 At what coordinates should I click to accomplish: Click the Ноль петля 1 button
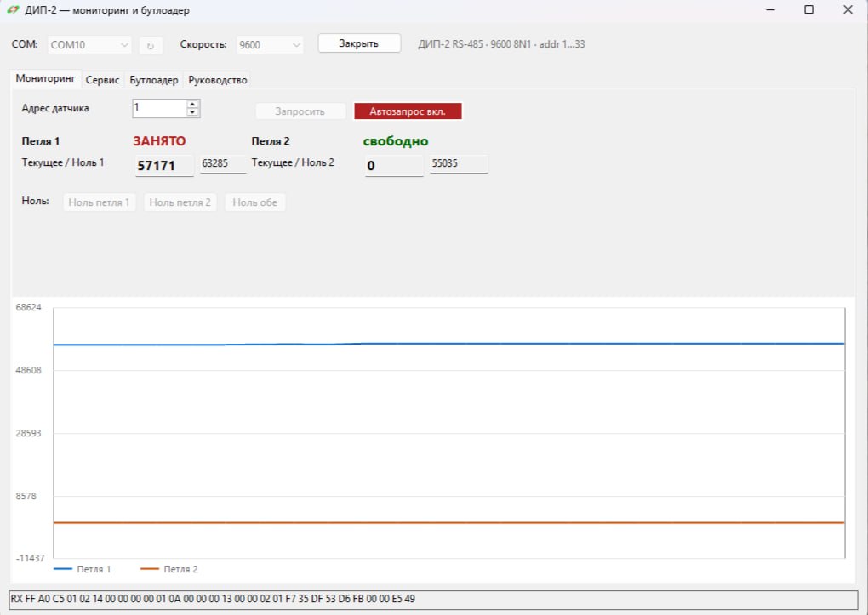tap(99, 202)
